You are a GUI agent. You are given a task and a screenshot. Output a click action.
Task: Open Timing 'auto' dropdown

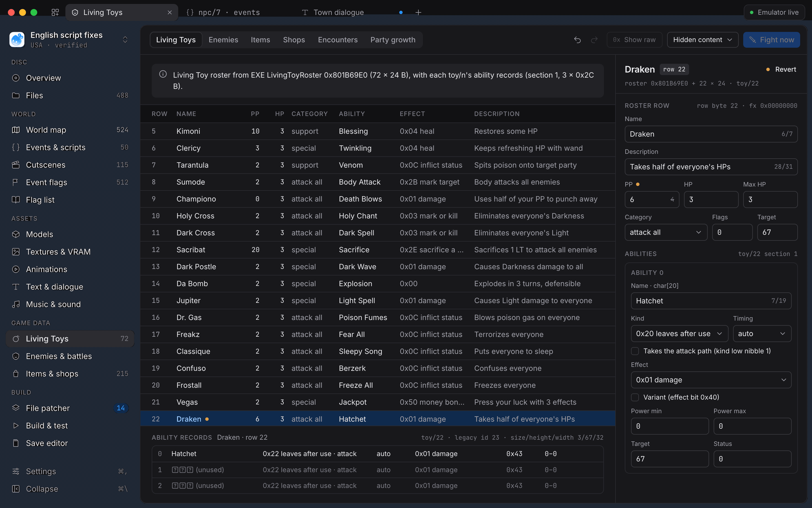(x=762, y=334)
